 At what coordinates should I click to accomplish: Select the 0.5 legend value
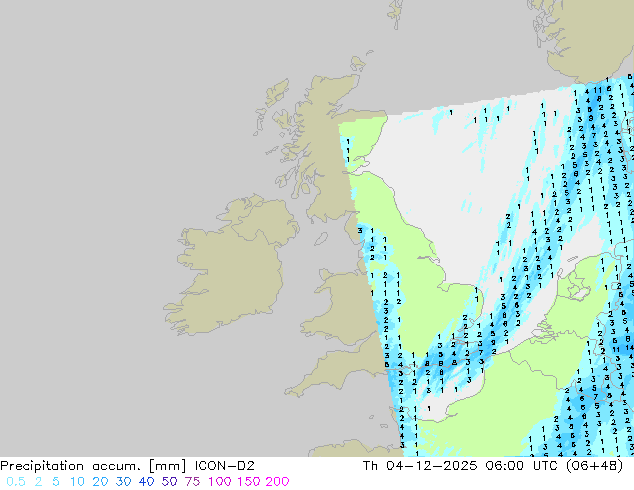pyautogui.click(x=16, y=482)
